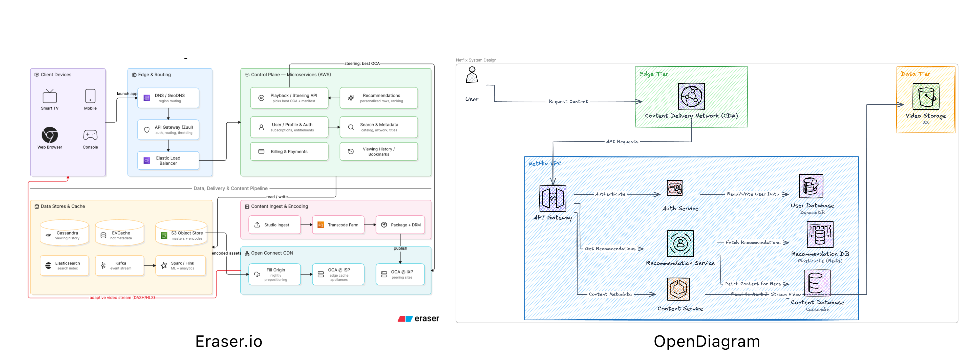Screen dimensions: 980x363
Task: Click the EVCache database icon
Action: pyautogui.click(x=103, y=235)
